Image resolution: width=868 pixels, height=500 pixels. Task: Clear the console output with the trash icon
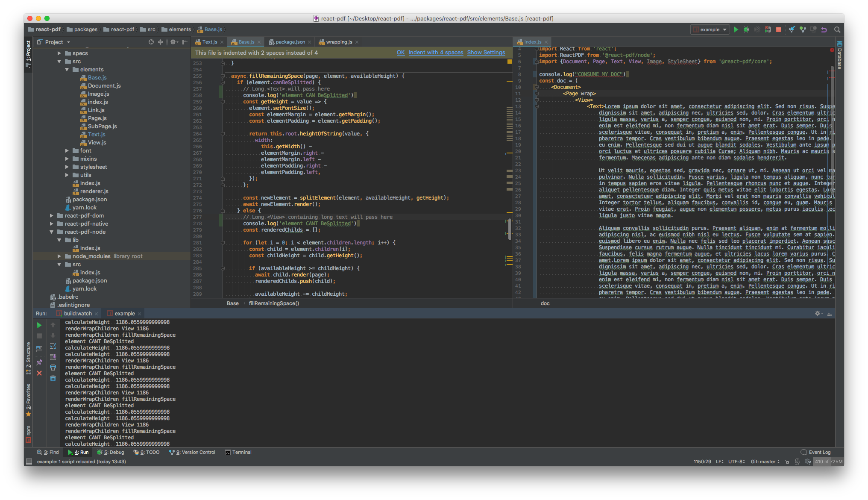[53, 379]
